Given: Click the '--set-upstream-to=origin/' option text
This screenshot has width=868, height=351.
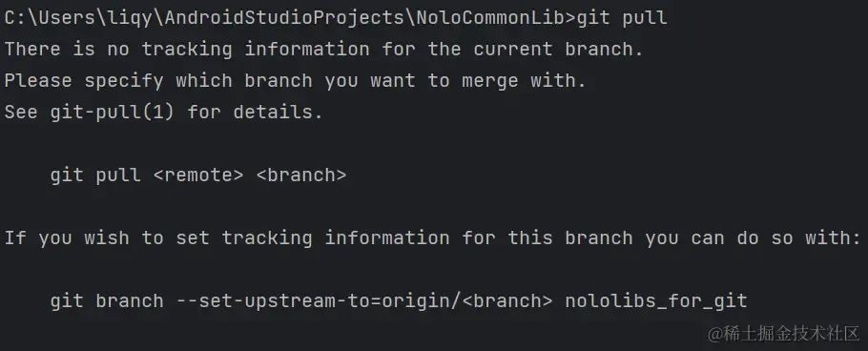Looking at the screenshot, I should click(319, 301).
